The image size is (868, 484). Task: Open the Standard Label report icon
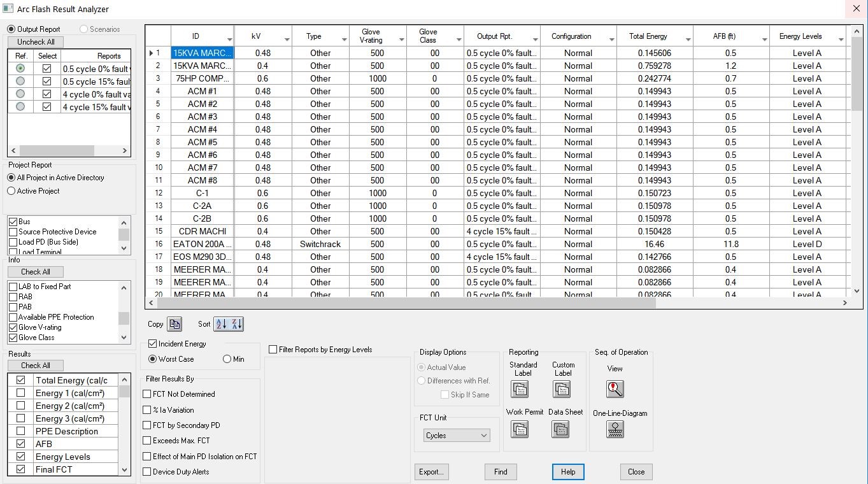coord(520,389)
